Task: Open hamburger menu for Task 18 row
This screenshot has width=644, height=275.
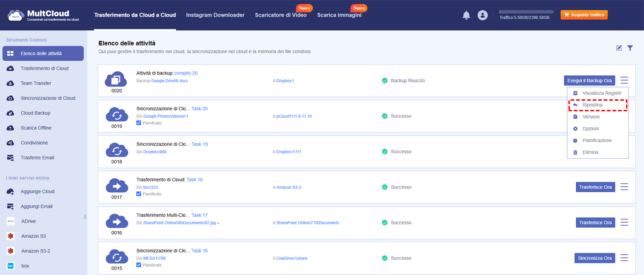Action: point(624,187)
